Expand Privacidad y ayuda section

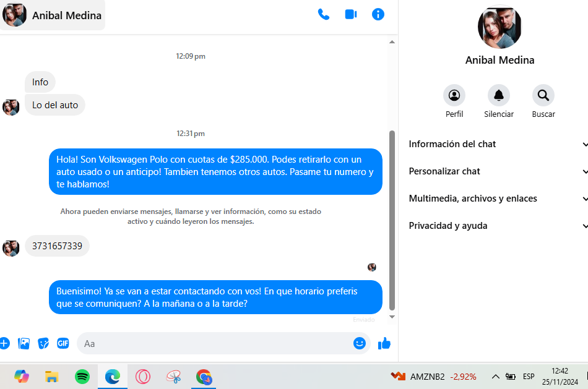point(498,226)
